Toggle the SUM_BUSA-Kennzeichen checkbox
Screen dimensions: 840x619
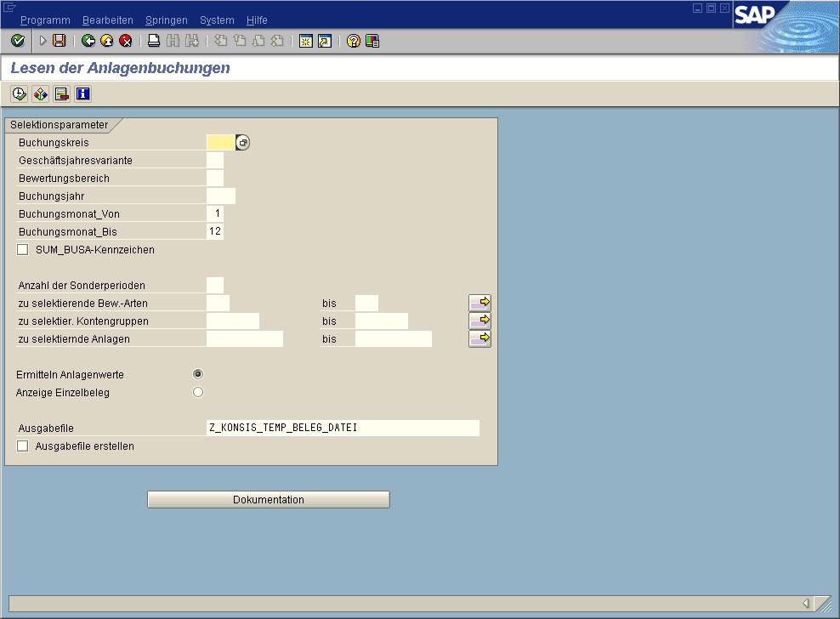pyautogui.click(x=22, y=250)
